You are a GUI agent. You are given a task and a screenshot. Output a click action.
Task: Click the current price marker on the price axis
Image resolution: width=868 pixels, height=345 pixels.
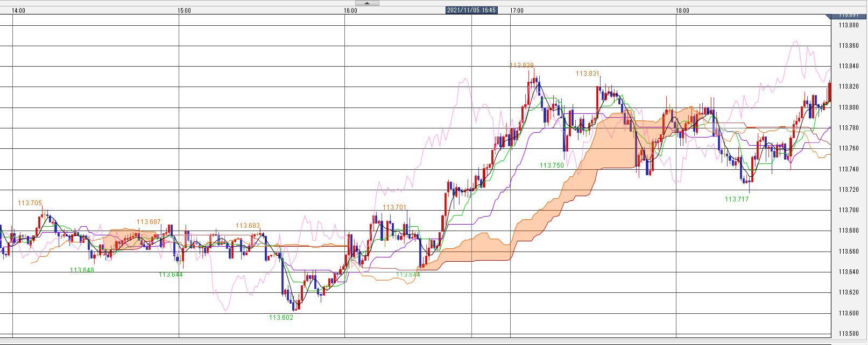849,16
